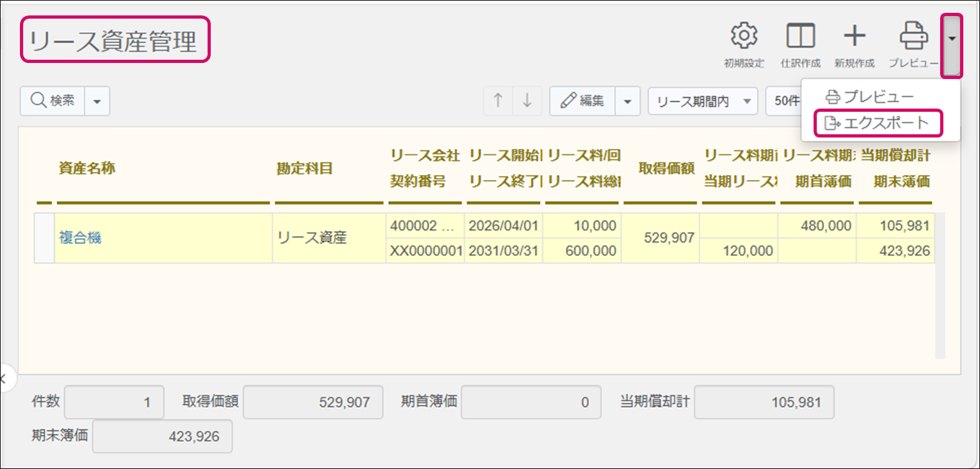Image resolution: width=980 pixels, height=469 pixels.
Task: Click the 新規作成 plus icon
Action: (x=854, y=44)
